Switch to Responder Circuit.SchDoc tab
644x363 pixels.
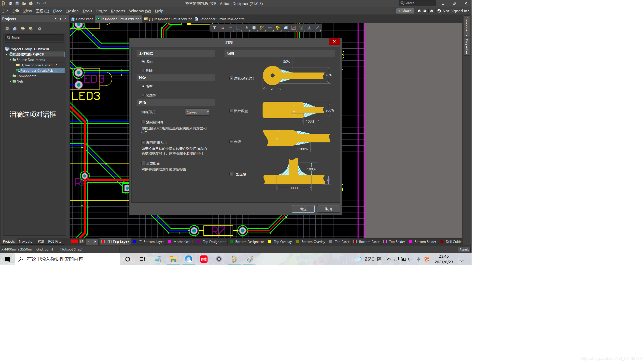170,19
